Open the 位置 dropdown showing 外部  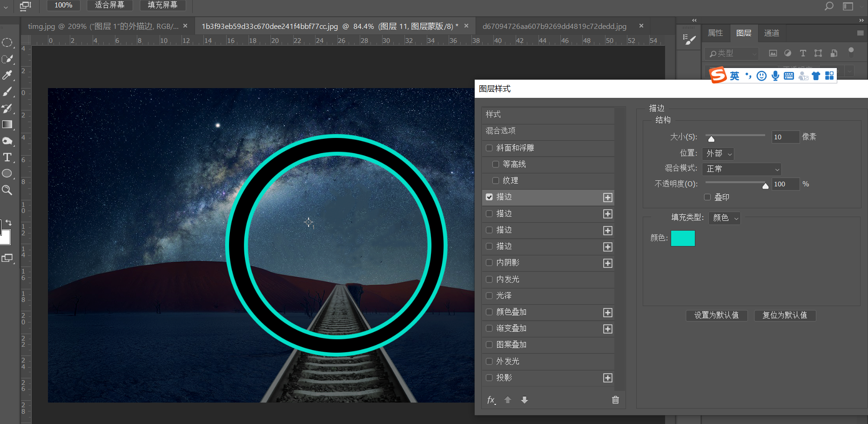pyautogui.click(x=718, y=153)
